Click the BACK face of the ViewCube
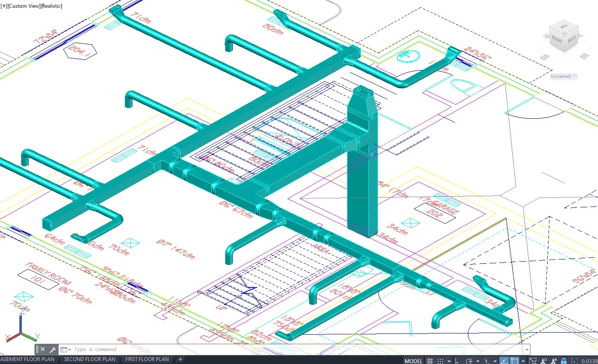 pyautogui.click(x=571, y=40)
